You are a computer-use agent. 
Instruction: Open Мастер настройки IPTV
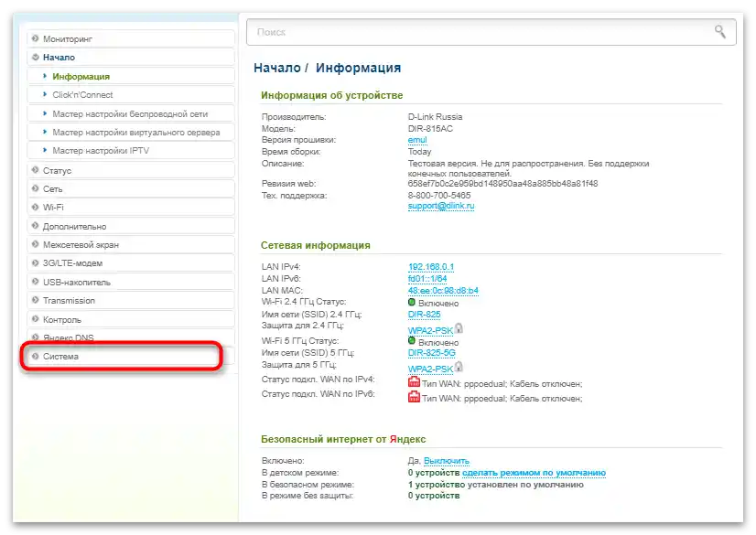tap(131, 151)
